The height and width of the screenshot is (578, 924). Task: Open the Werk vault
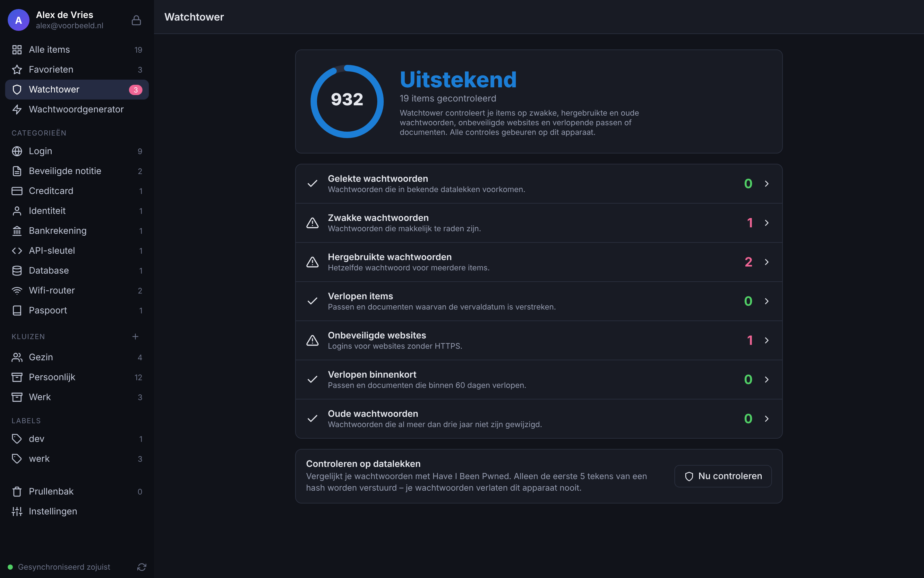77,397
